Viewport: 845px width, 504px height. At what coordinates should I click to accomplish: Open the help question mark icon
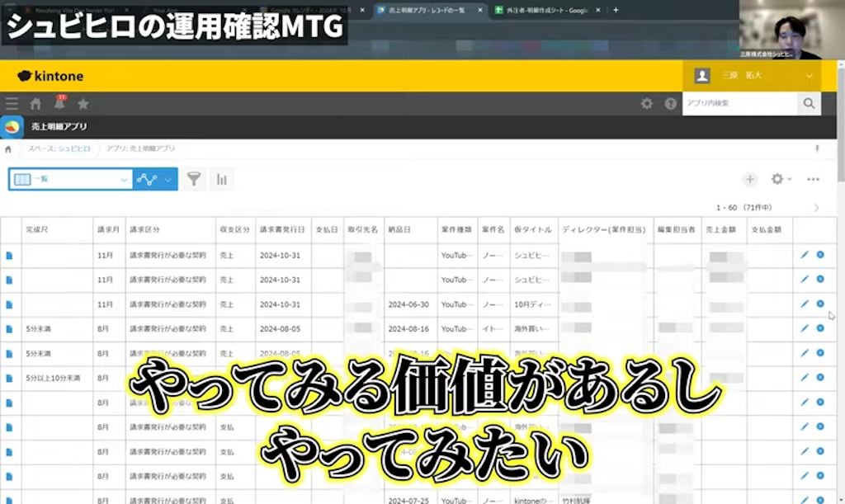click(672, 104)
